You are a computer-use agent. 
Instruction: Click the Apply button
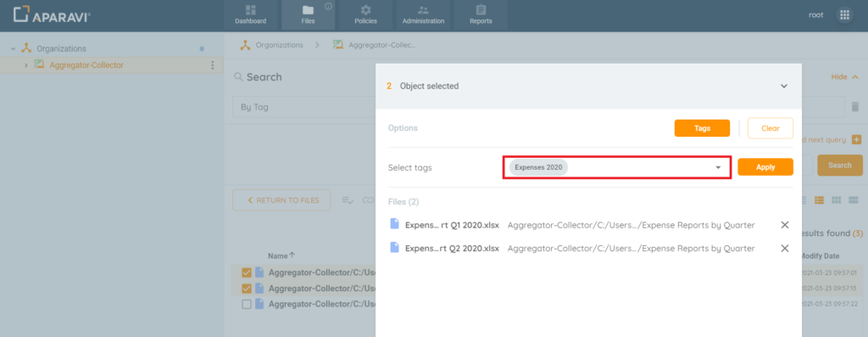[x=765, y=167]
